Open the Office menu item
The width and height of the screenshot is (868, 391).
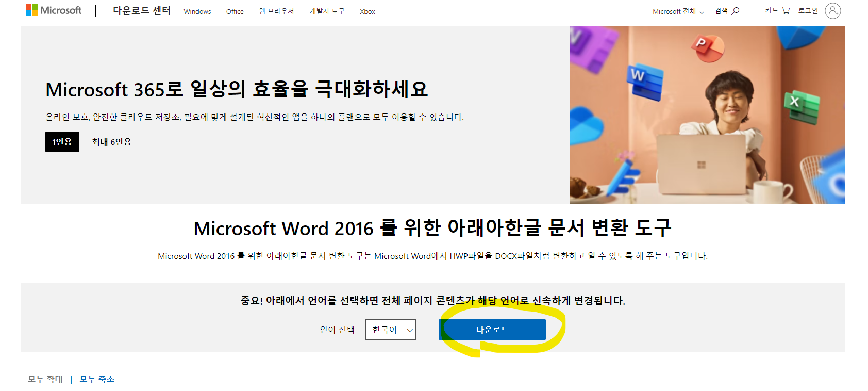point(235,11)
